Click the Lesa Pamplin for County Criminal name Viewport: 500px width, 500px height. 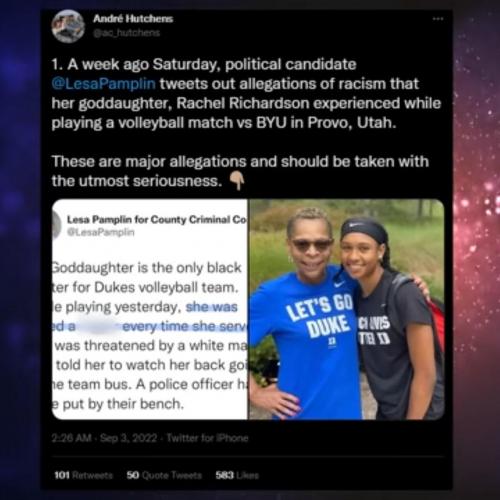(157, 219)
